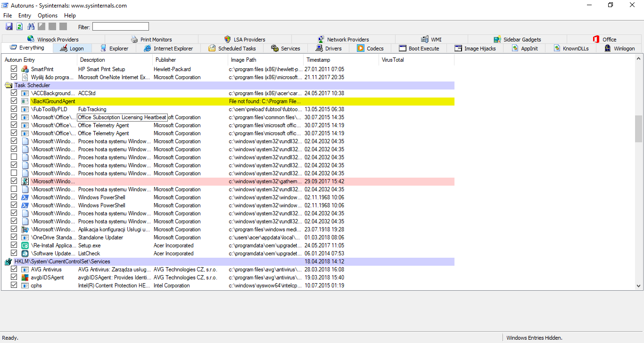
Task: Click the AVG Antivirus entry icon
Action: click(25, 269)
